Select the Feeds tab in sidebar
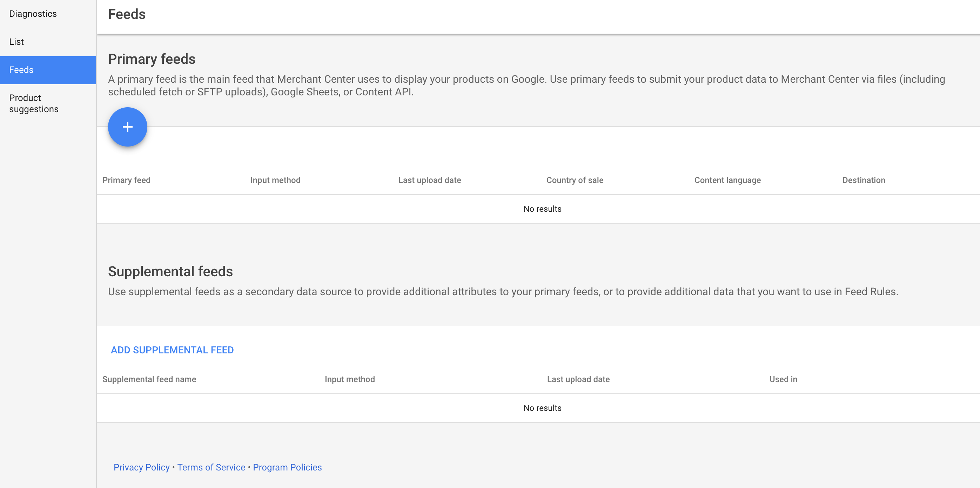 click(x=47, y=69)
